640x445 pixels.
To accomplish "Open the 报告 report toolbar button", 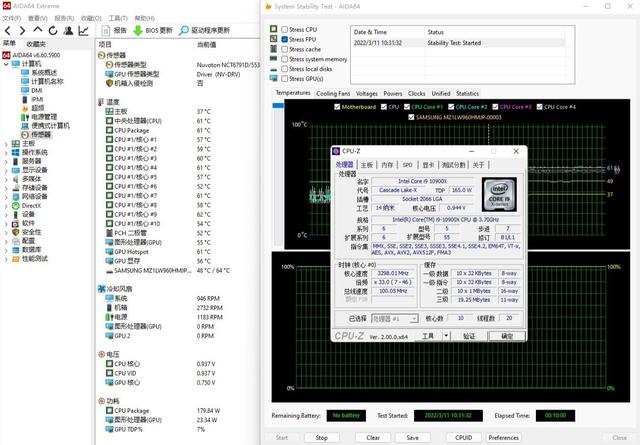I will point(114,31).
